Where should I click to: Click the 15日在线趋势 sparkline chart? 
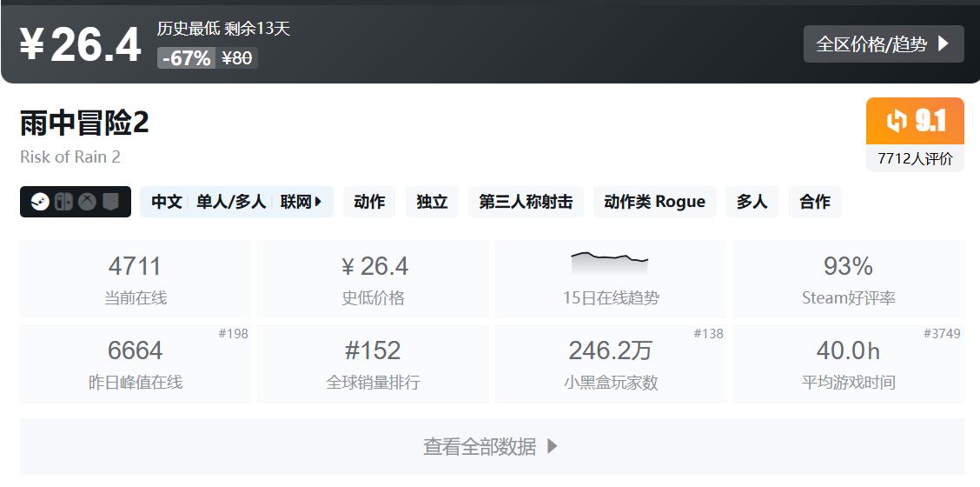pyautogui.click(x=610, y=264)
